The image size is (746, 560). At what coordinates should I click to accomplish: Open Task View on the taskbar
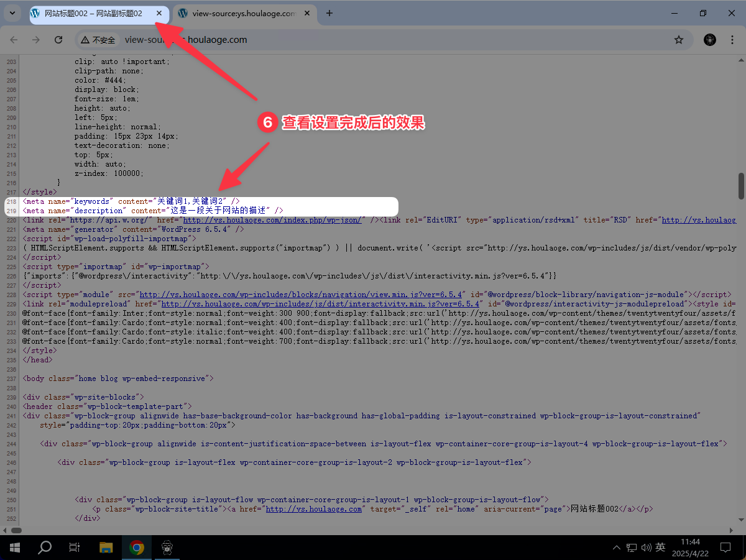pos(75,548)
